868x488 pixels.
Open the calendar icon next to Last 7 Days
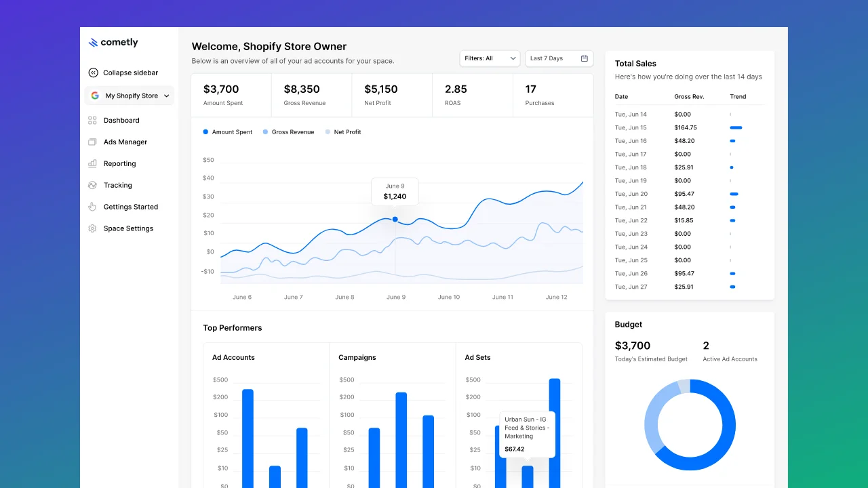click(x=585, y=58)
